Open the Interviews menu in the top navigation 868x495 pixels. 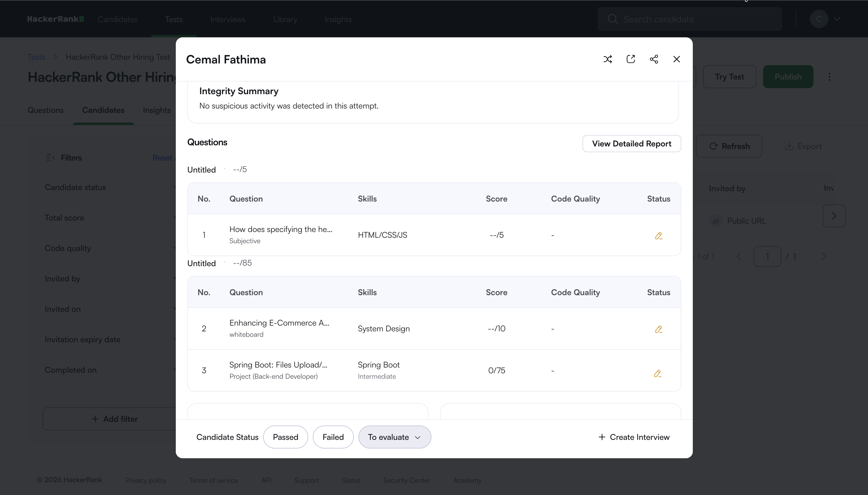tap(228, 19)
